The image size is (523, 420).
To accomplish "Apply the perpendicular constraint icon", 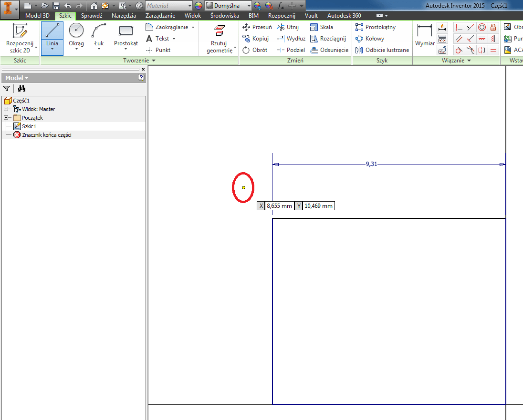I will click(471, 39).
